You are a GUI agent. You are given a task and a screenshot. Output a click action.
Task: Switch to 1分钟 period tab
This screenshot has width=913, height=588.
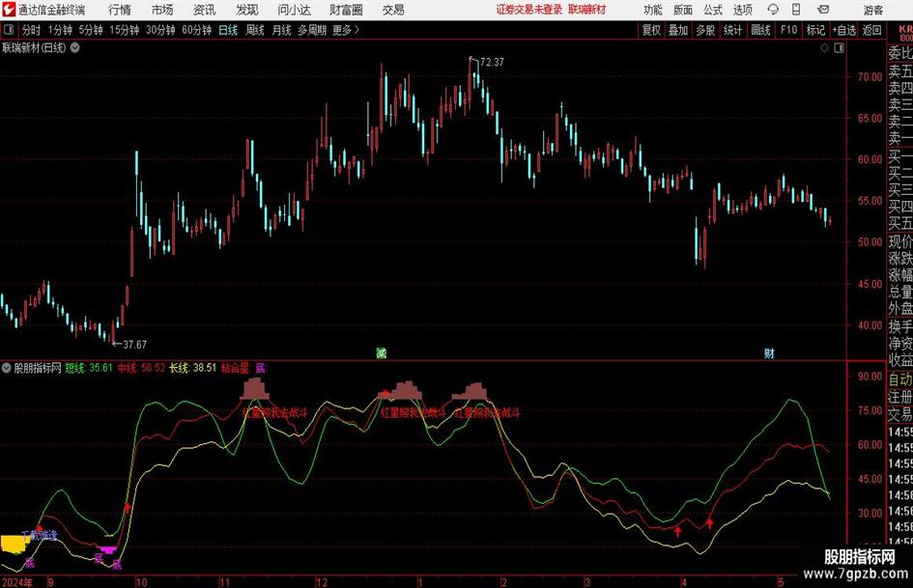pyautogui.click(x=60, y=30)
